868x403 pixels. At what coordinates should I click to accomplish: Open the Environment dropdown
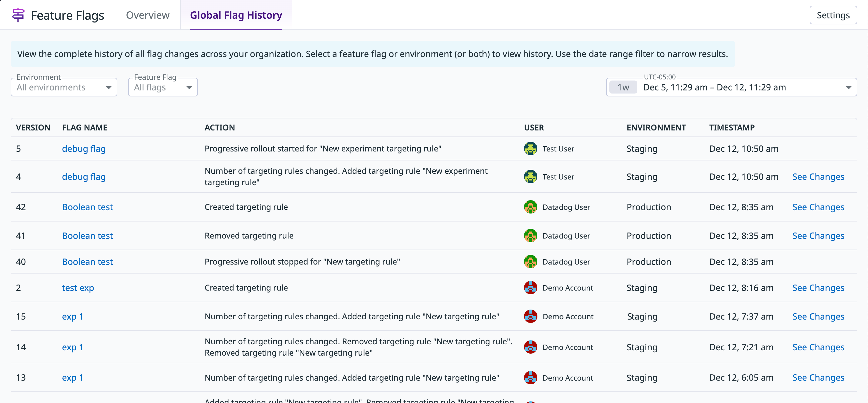coord(64,87)
